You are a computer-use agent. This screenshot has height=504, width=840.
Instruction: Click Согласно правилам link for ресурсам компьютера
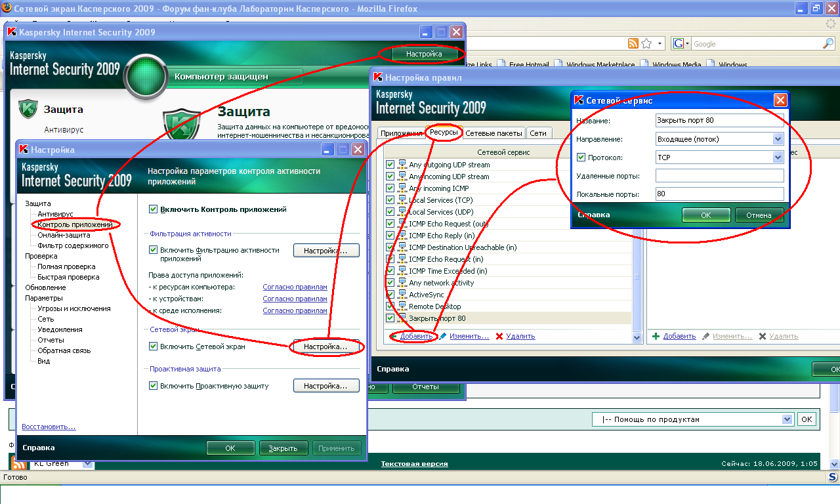pyautogui.click(x=295, y=287)
